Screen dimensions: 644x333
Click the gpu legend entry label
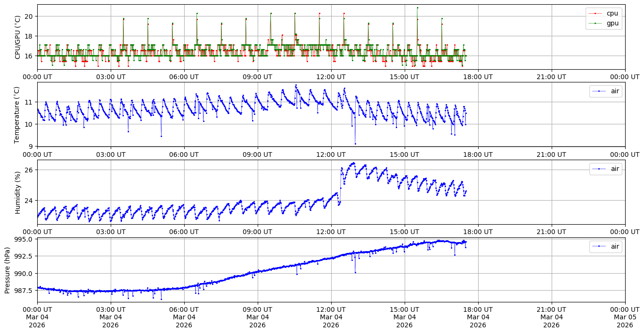coord(612,23)
